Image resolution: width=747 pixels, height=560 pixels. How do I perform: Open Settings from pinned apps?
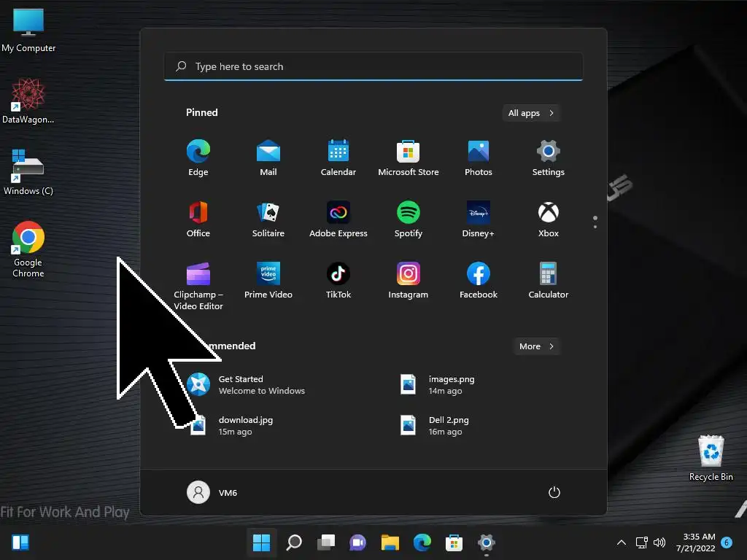tap(549, 158)
